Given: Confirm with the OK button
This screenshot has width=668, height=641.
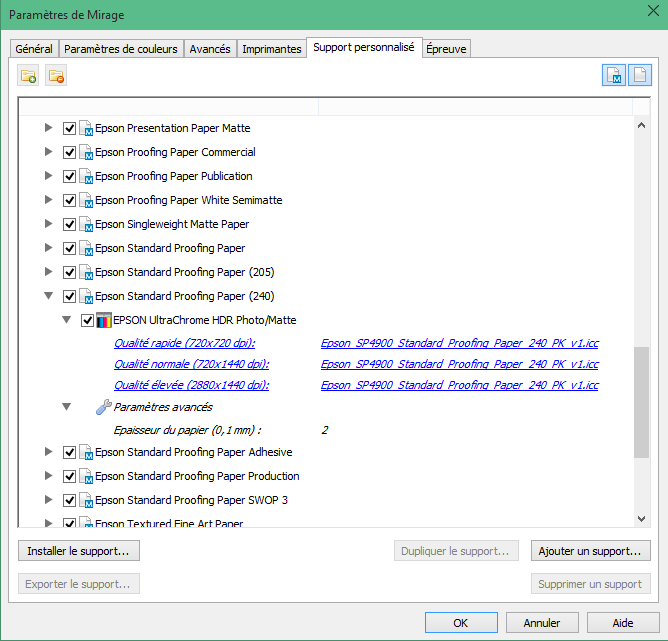Looking at the screenshot, I should coord(461,623).
